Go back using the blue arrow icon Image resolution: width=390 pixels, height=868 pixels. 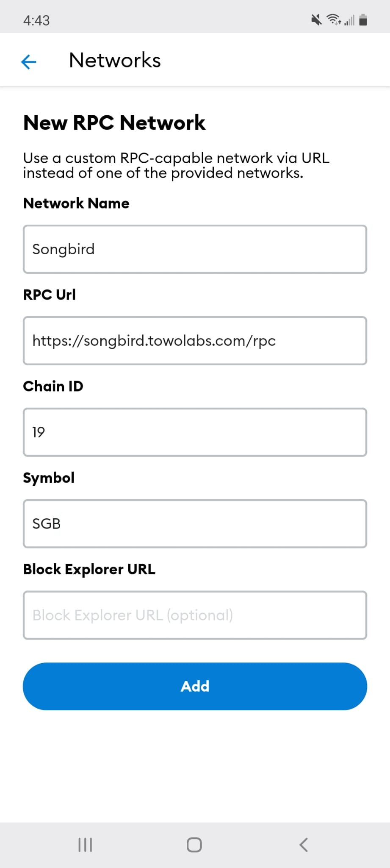pos(28,61)
